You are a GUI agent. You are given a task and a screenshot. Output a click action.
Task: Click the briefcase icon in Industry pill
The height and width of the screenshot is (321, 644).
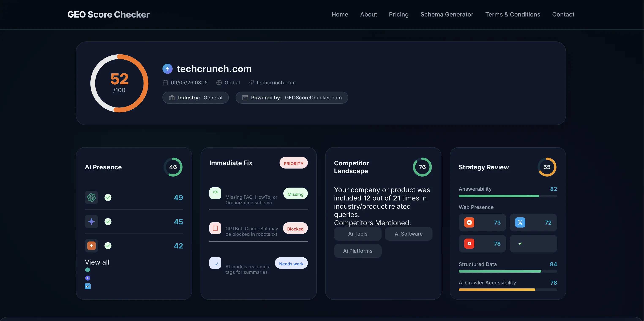(172, 97)
